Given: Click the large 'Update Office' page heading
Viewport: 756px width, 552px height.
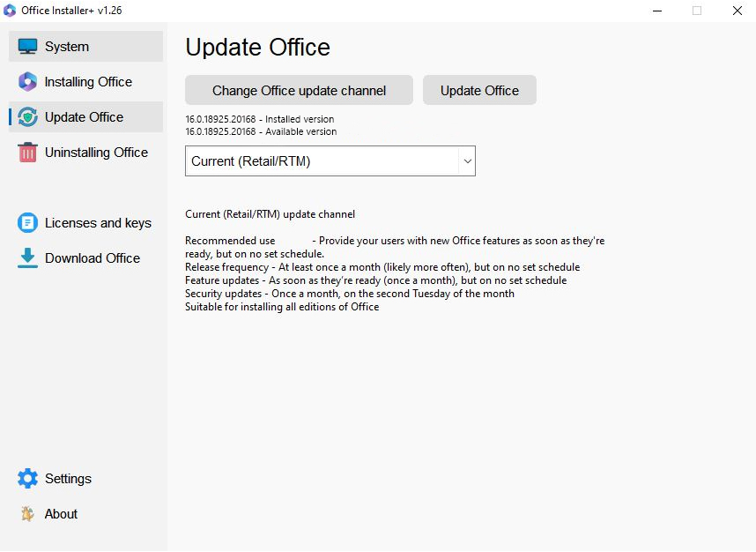Looking at the screenshot, I should [x=257, y=48].
